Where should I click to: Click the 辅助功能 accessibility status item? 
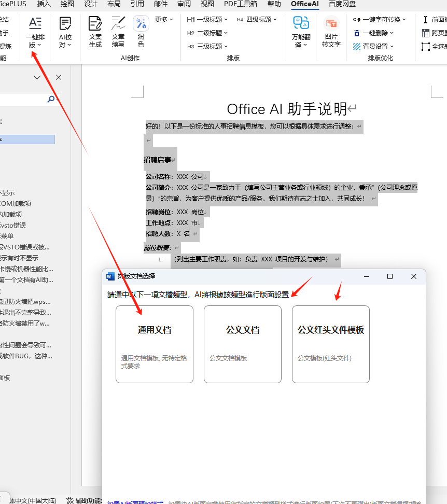(x=84, y=500)
